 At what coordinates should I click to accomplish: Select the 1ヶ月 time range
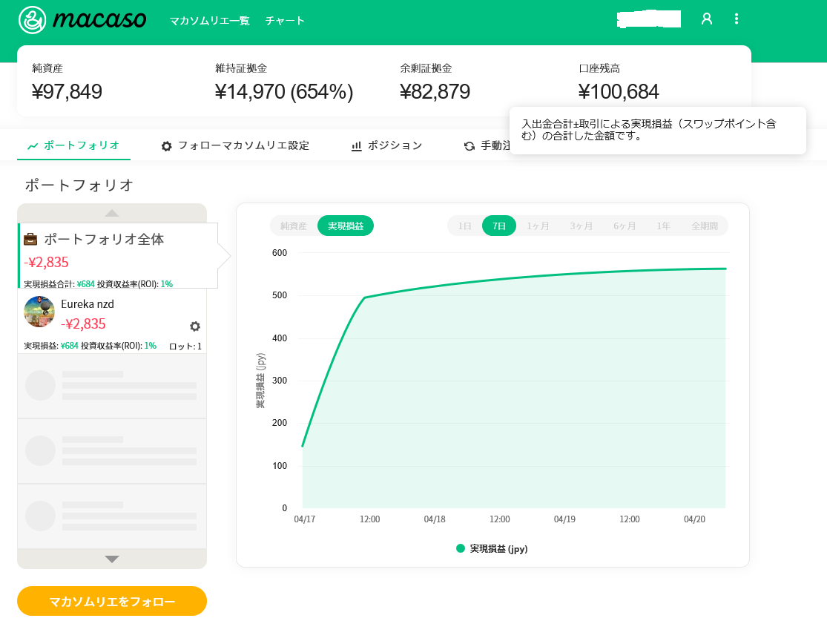pos(538,226)
